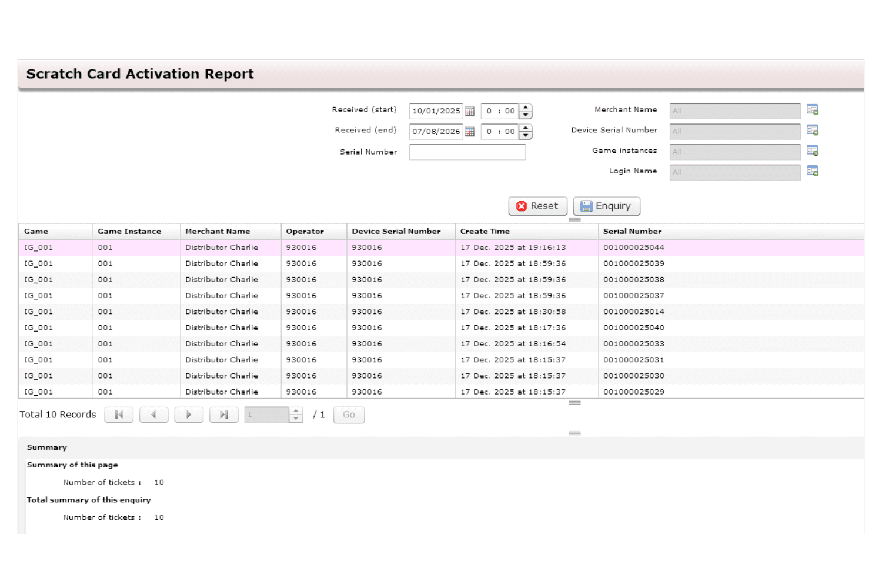Increase the Received (start) time value
The width and height of the screenshot is (882, 588).
click(526, 108)
